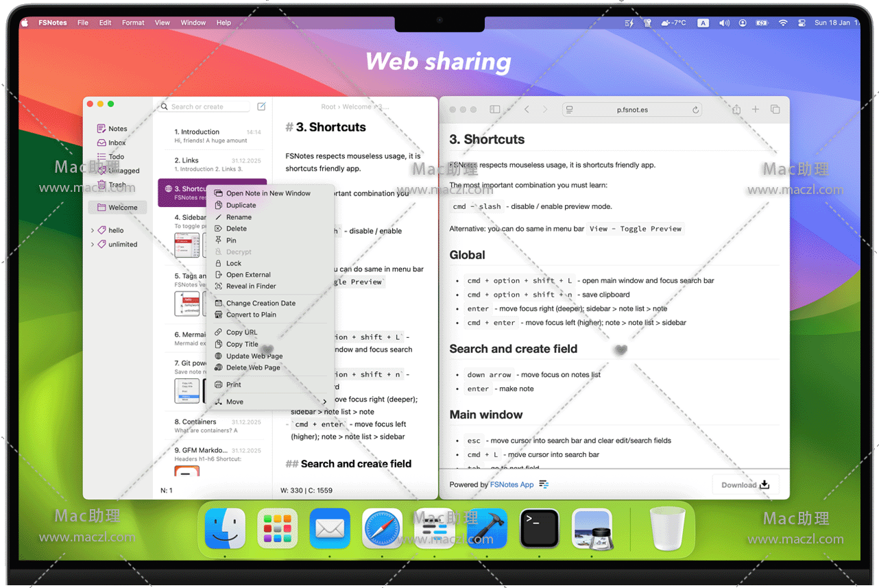Expand the hello tag
Screen dimensions: 879x588
click(x=93, y=231)
